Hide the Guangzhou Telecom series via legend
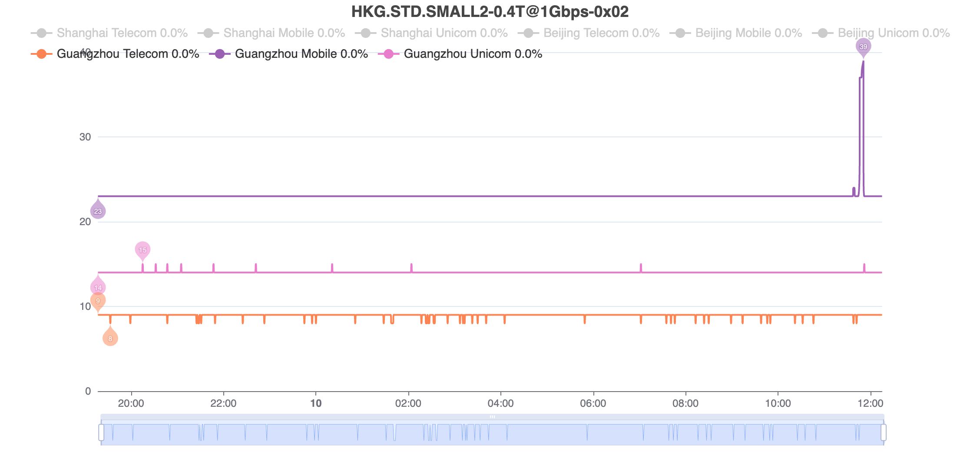Image resolution: width=980 pixels, height=452 pixels. tap(115, 54)
